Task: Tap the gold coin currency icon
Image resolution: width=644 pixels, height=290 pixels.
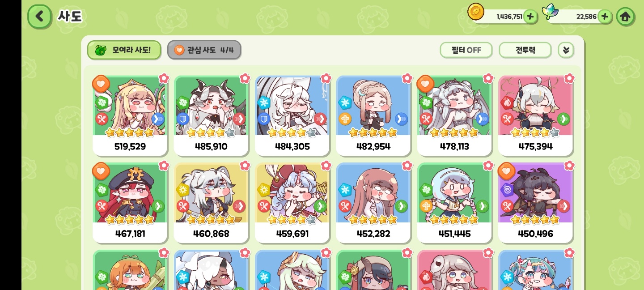Action: point(476,12)
